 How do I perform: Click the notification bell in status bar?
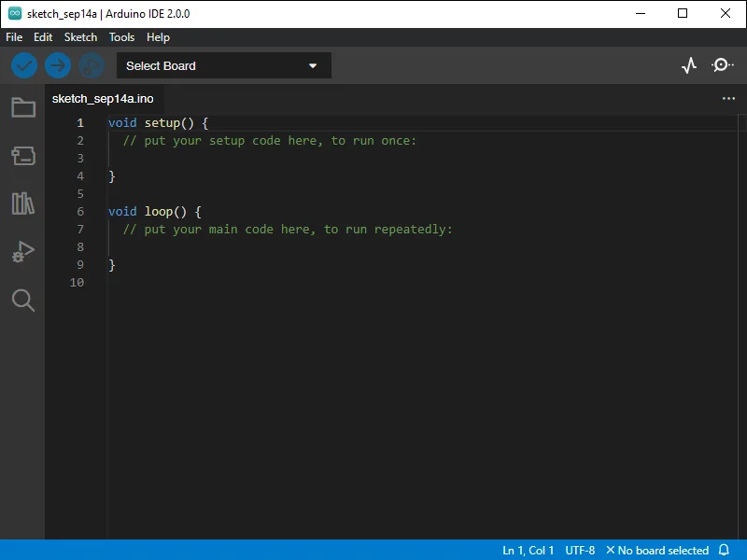pos(726,550)
